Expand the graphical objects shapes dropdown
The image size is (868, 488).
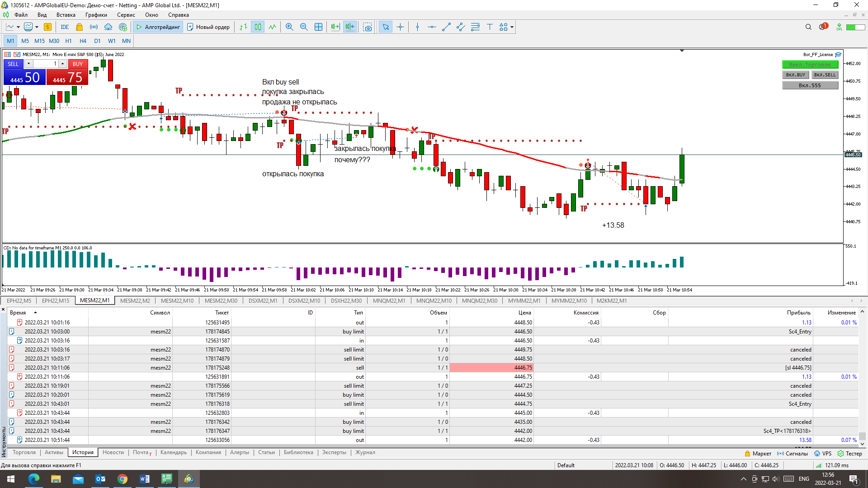point(512,27)
